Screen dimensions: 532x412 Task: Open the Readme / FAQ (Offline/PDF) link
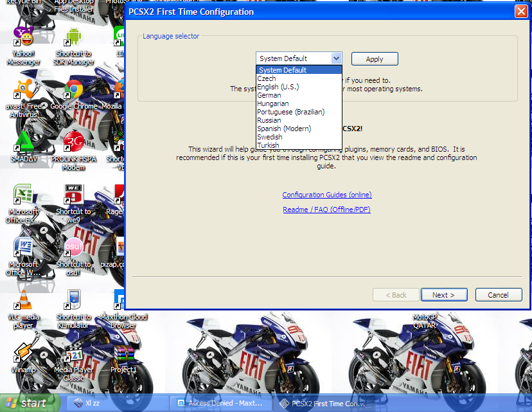tap(327, 210)
